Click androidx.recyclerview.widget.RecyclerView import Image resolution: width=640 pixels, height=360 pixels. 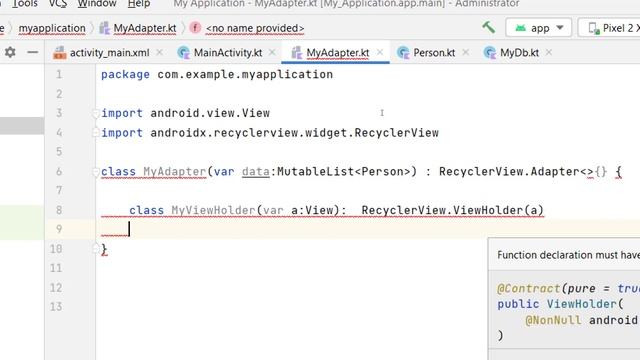(294, 133)
